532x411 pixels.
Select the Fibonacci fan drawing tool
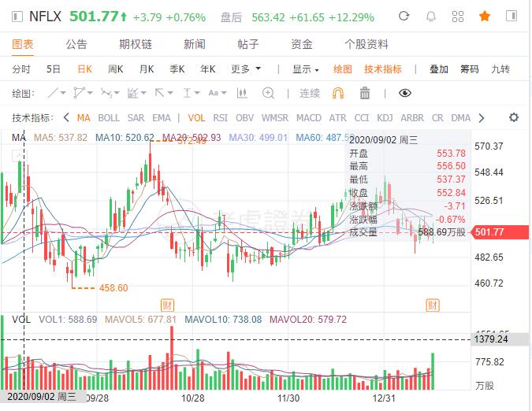pyautogui.click(x=132, y=93)
